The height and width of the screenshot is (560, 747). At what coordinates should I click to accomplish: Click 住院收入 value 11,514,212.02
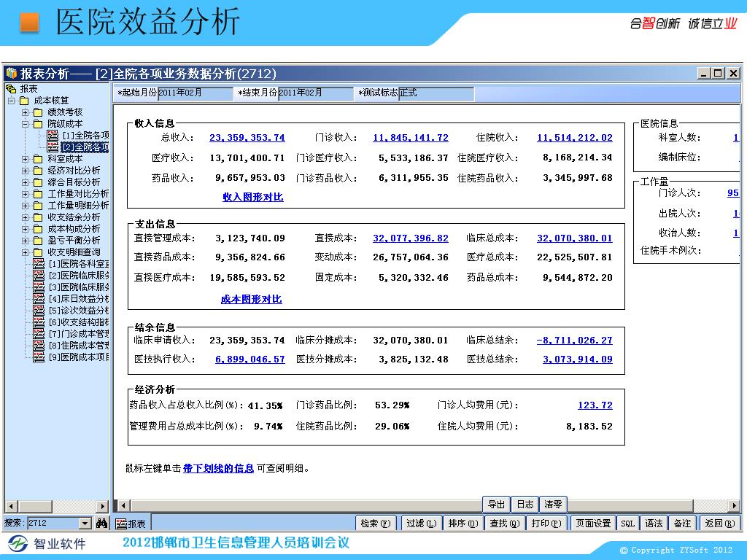[575, 138]
